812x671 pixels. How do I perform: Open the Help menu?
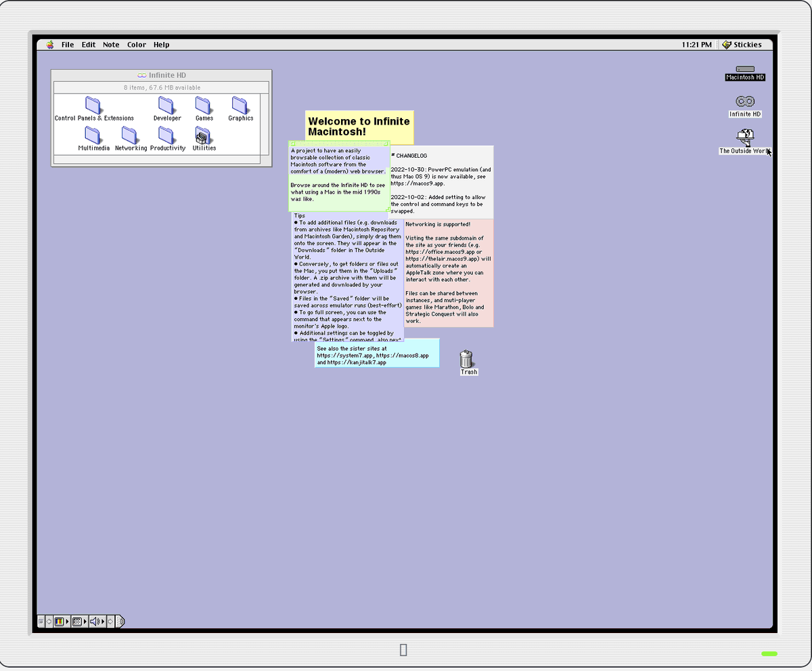pyautogui.click(x=161, y=45)
